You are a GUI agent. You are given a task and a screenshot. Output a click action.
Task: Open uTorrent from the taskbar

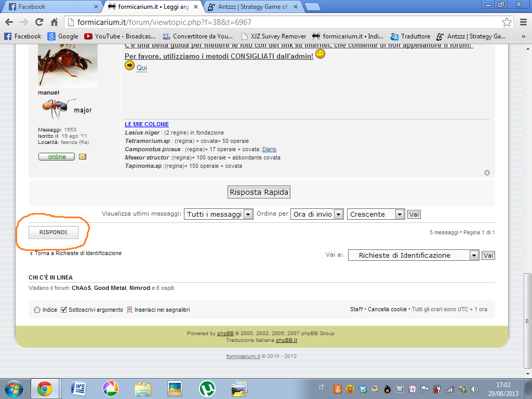pos(207,389)
